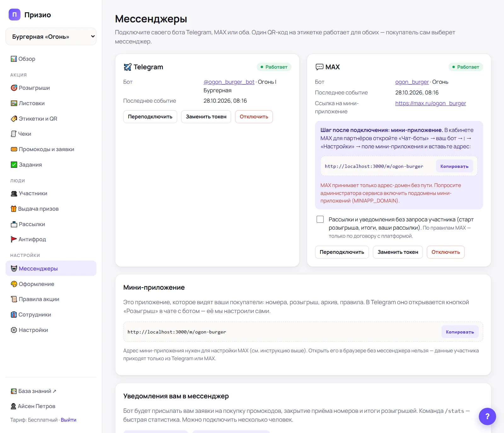Open the Оформление palette icon
The width and height of the screenshot is (504, 433).
(x=14, y=284)
